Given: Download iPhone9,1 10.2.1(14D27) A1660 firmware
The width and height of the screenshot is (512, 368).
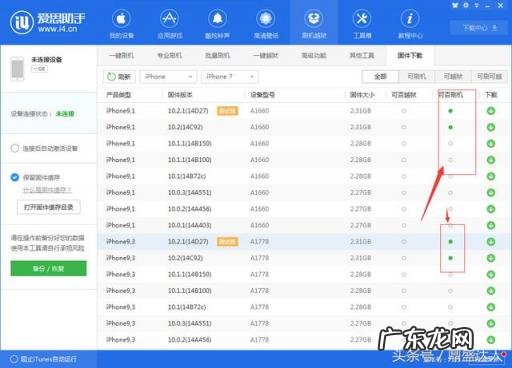Looking at the screenshot, I should pos(491,111).
